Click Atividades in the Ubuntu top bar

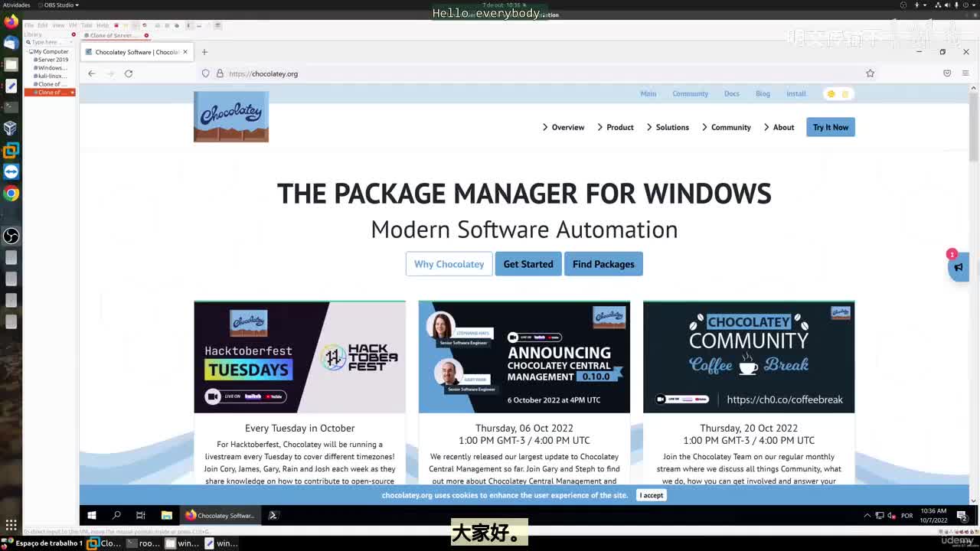tap(16, 5)
